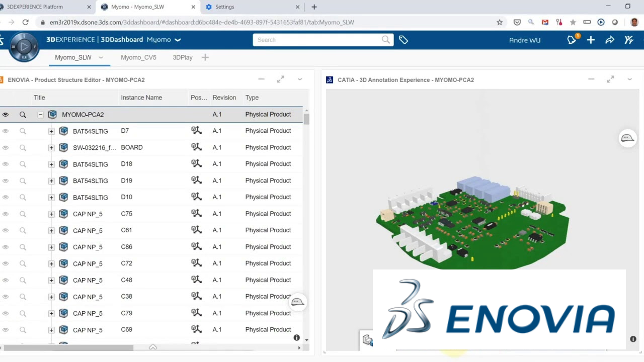
Task: Toggle visibility of C86 instance
Action: (x=6, y=247)
